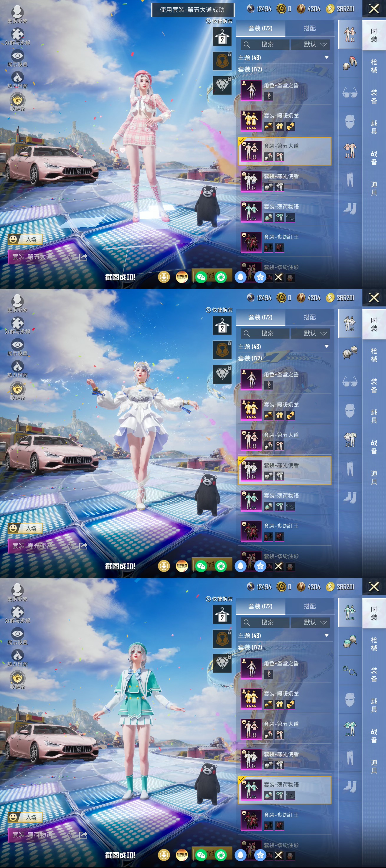
Task: Select locked trophy slot in top screenshot
Action: 222,61
